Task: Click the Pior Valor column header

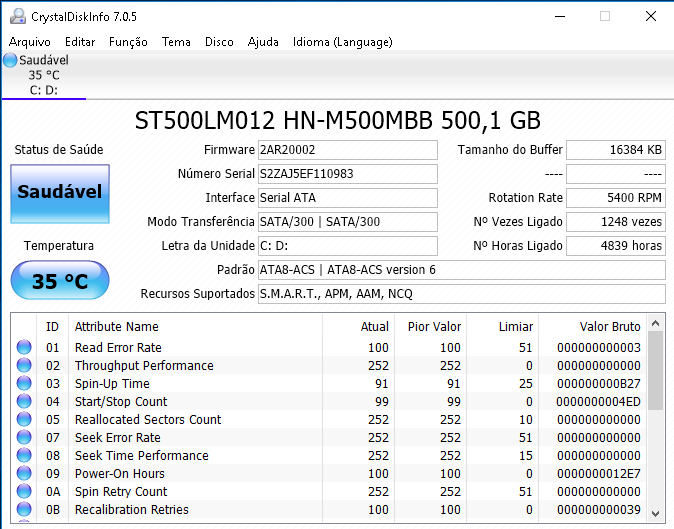Action: tap(430, 327)
